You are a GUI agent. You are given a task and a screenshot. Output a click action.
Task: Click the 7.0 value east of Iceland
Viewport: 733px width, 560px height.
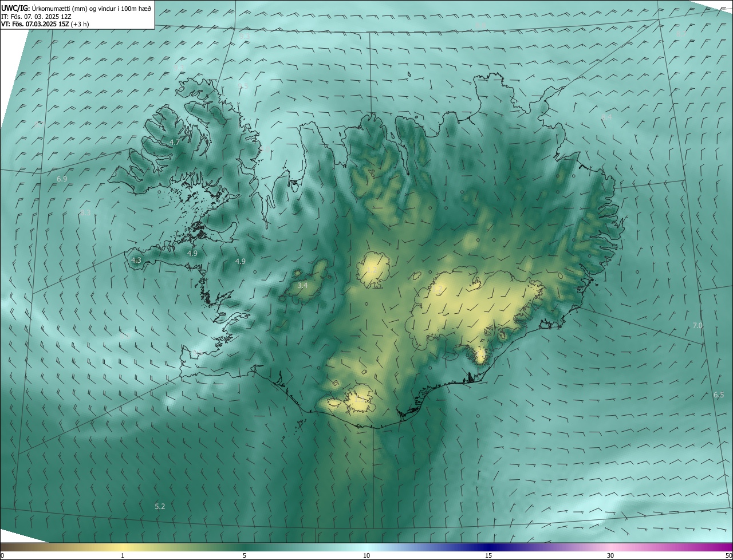point(697,325)
